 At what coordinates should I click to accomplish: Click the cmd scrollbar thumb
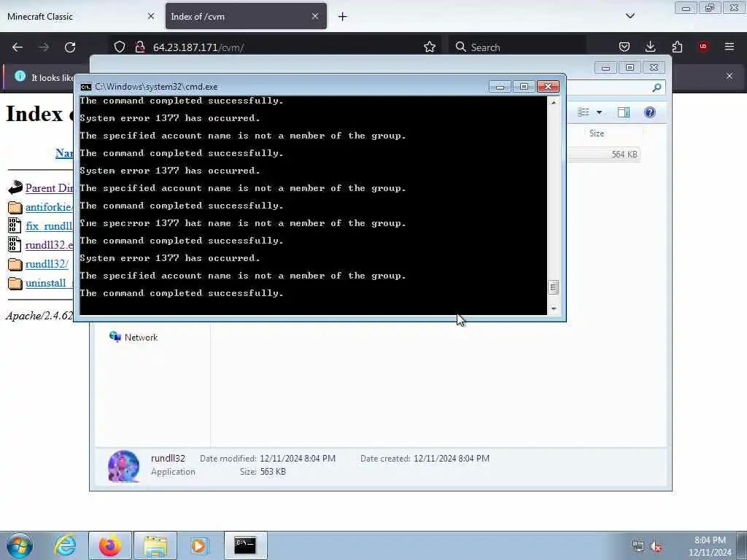tap(554, 287)
